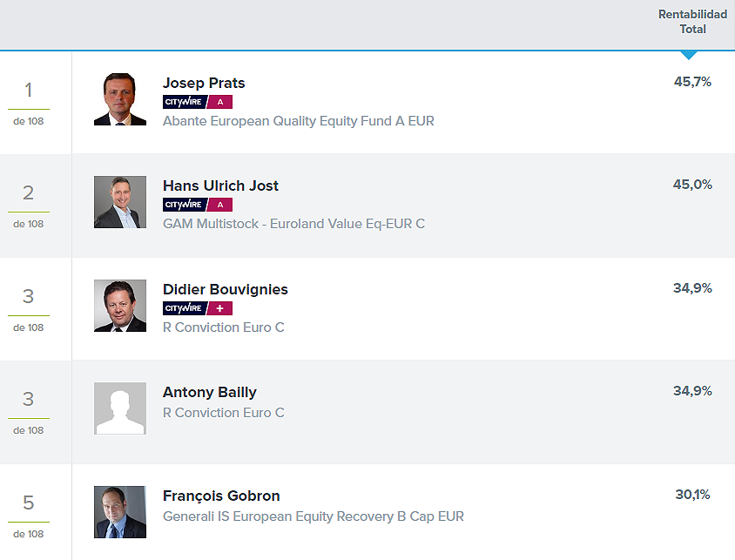This screenshot has width=735, height=560.
Task: Open R Conviction Euro C under Didier Bouvignies
Action: click(x=224, y=327)
